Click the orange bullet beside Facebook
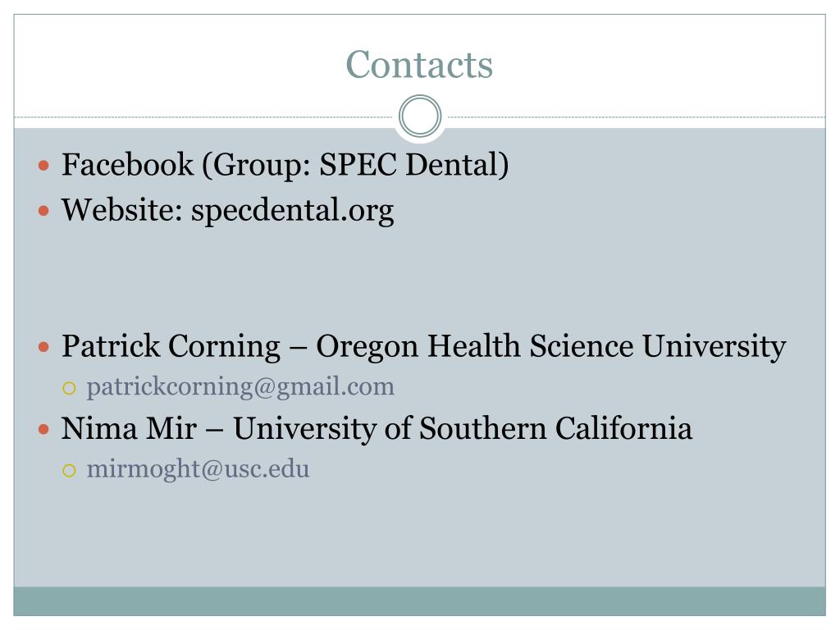Screen dimensions: 840x630 click(44, 166)
